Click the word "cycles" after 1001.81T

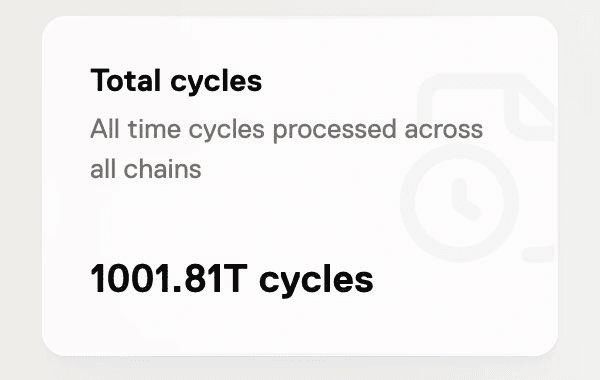(316, 281)
